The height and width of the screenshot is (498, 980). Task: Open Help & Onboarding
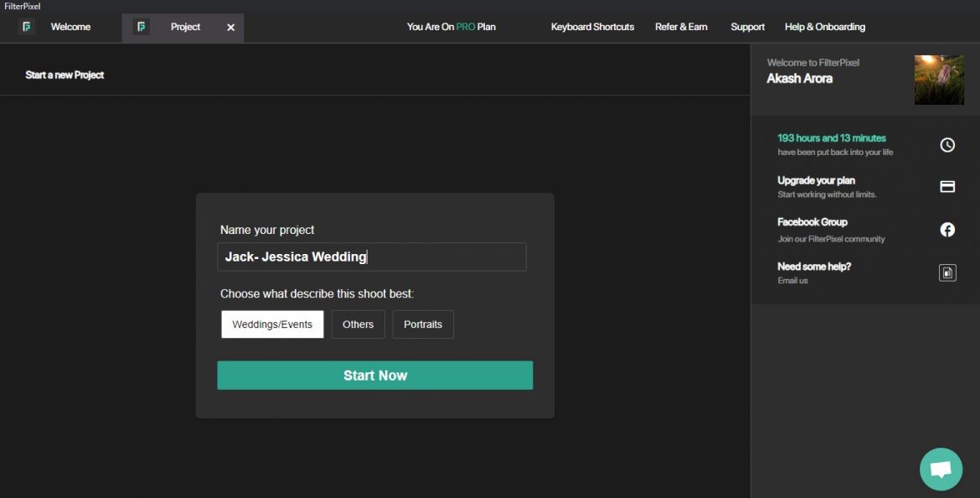824,27
